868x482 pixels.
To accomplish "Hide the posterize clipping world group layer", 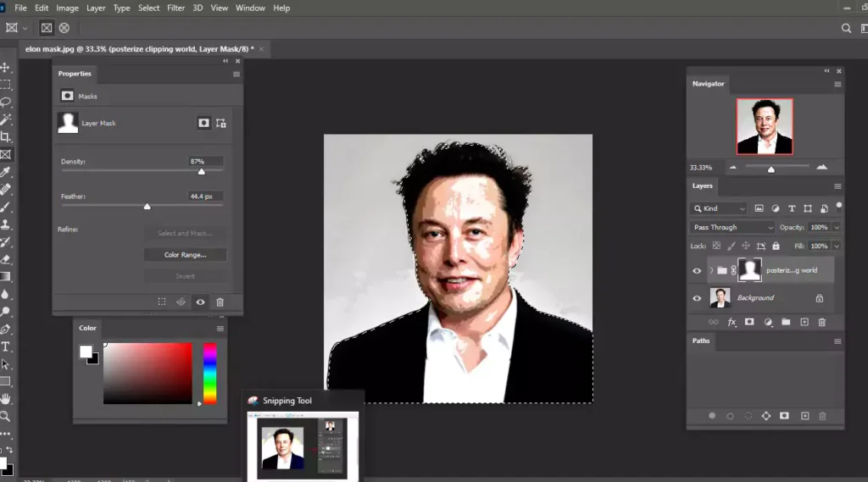I will (697, 270).
